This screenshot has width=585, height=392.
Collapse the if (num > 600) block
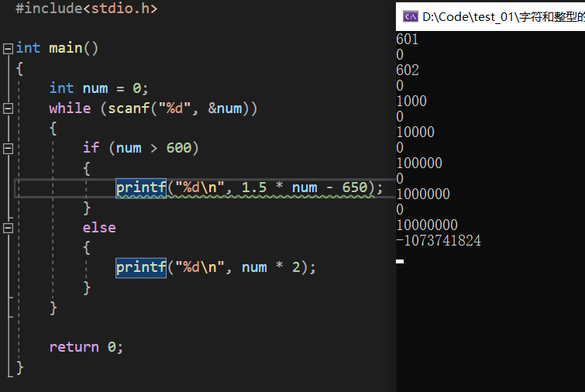point(8,149)
